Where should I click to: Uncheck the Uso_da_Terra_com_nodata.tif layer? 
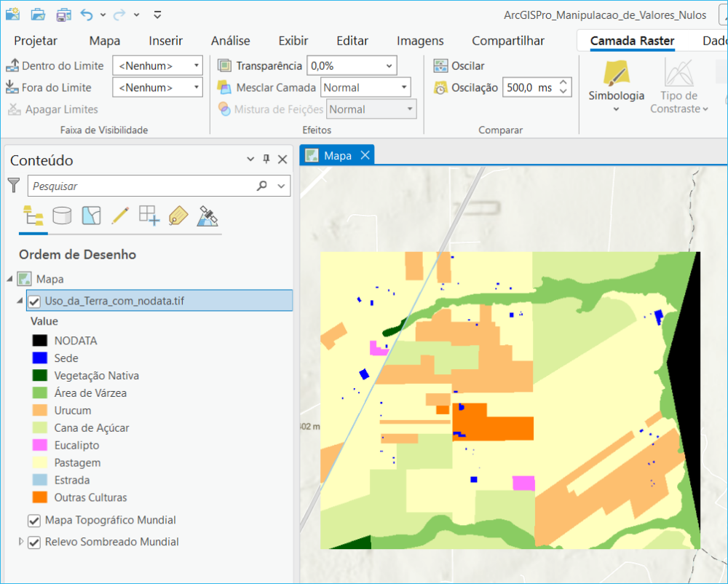coord(33,300)
